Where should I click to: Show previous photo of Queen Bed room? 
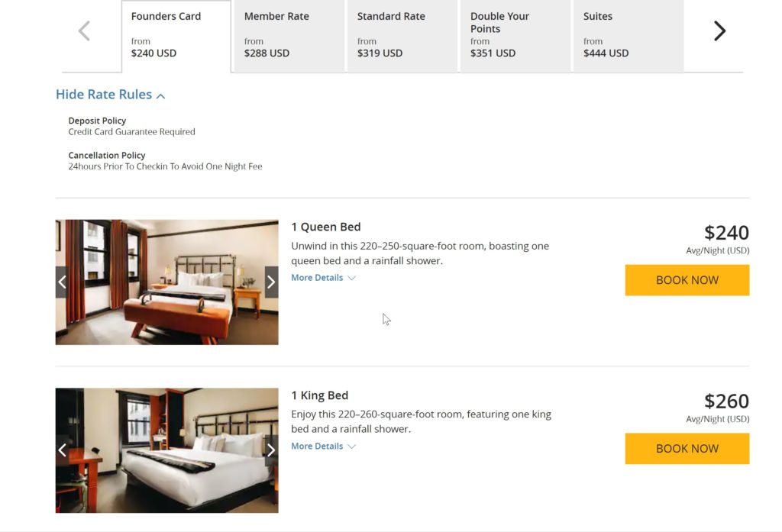coord(63,282)
